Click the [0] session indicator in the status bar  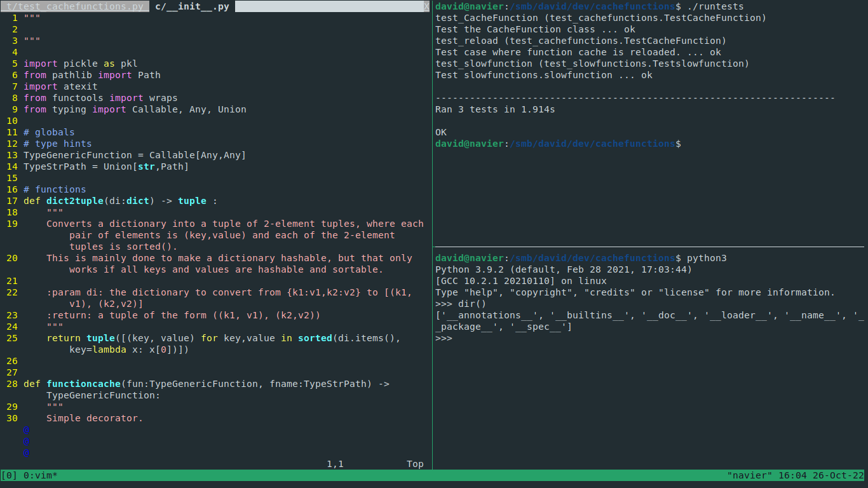pyautogui.click(x=8, y=475)
